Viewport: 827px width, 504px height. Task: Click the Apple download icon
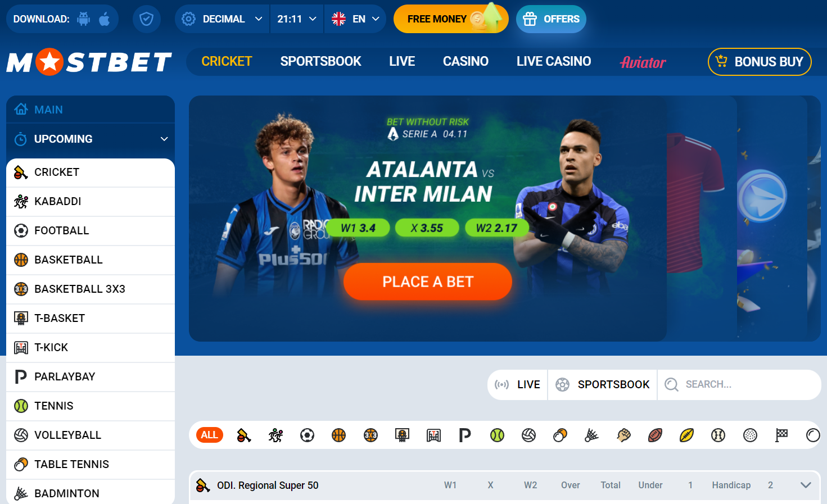point(105,19)
